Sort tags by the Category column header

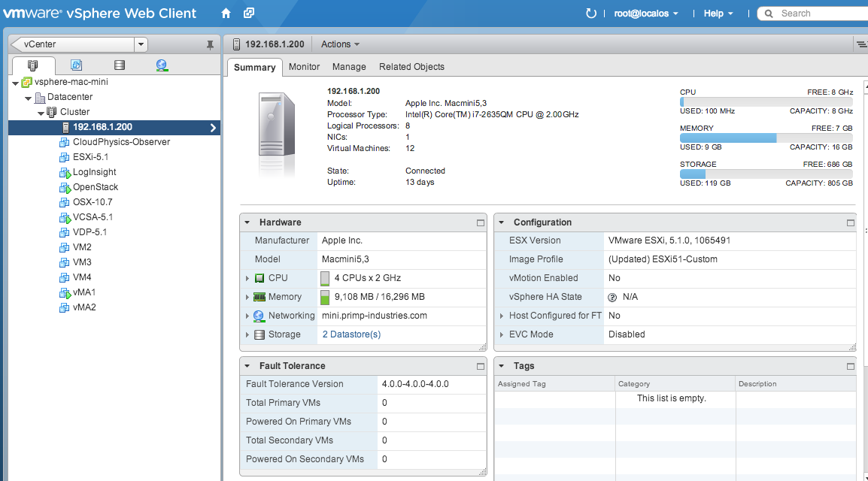tap(675, 384)
